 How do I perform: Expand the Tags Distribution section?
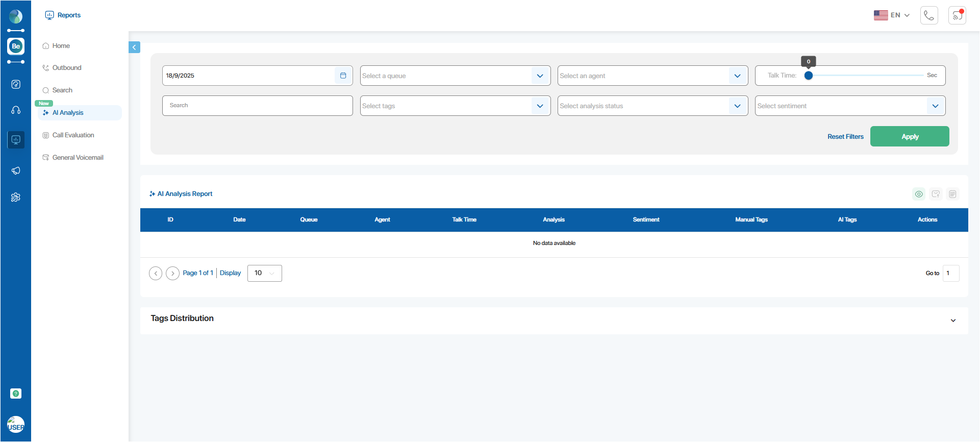click(952, 321)
